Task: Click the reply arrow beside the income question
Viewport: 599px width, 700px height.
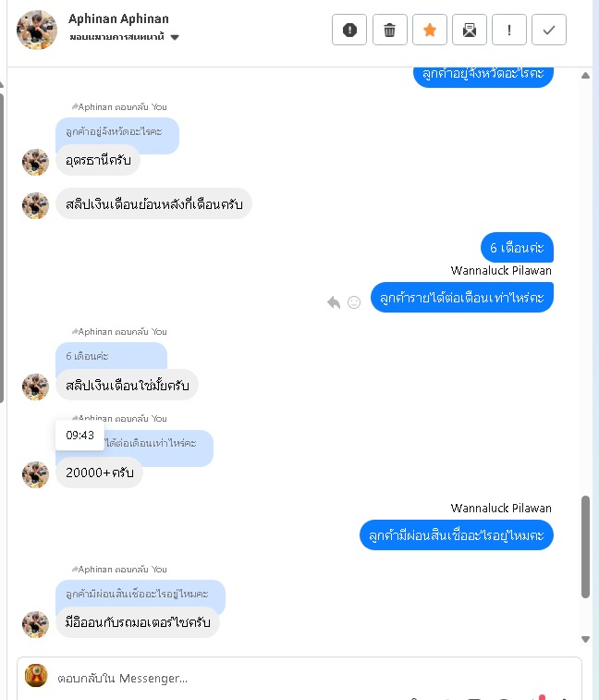Action: tap(334, 302)
